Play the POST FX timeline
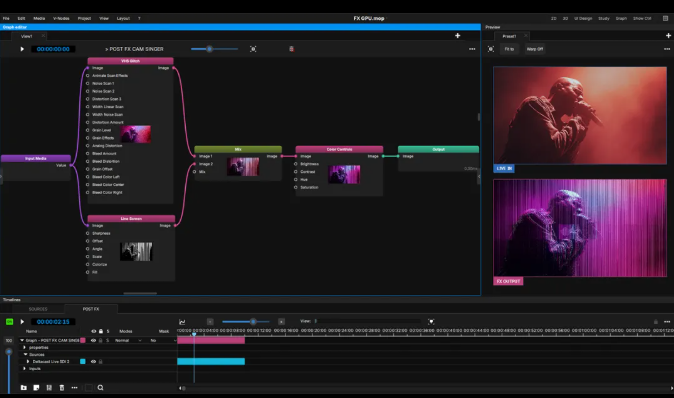 22,321
